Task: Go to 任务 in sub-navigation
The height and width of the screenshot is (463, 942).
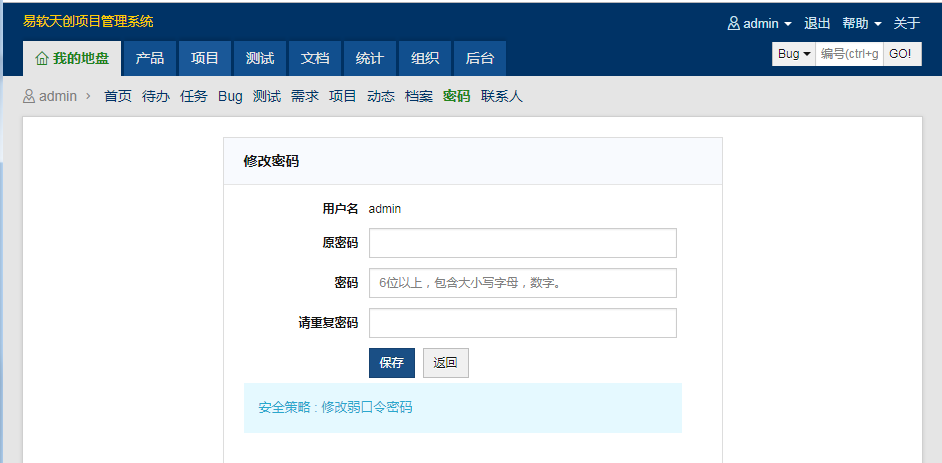Action: 193,96
